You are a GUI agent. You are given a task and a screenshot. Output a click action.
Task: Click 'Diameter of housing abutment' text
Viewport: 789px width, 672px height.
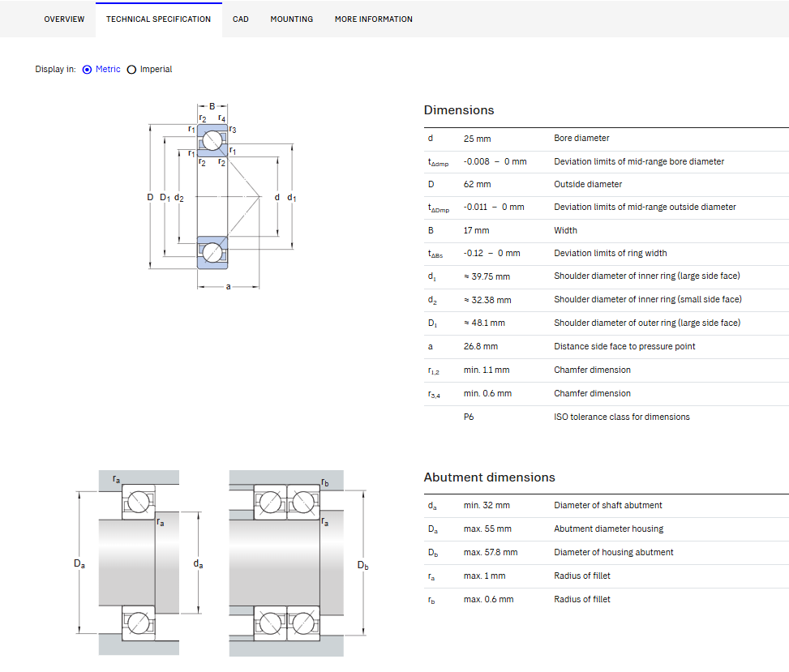coord(613,552)
